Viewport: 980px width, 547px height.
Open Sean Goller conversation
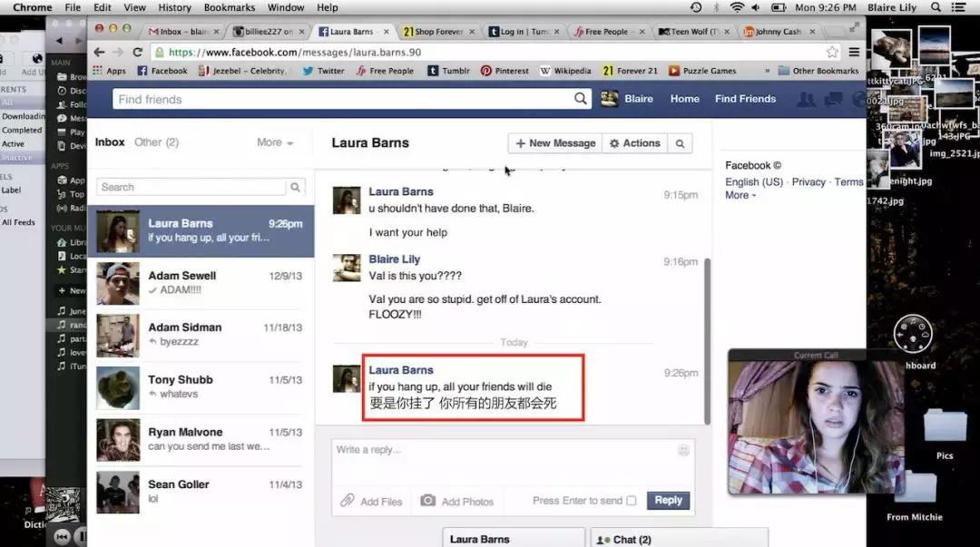(201, 493)
